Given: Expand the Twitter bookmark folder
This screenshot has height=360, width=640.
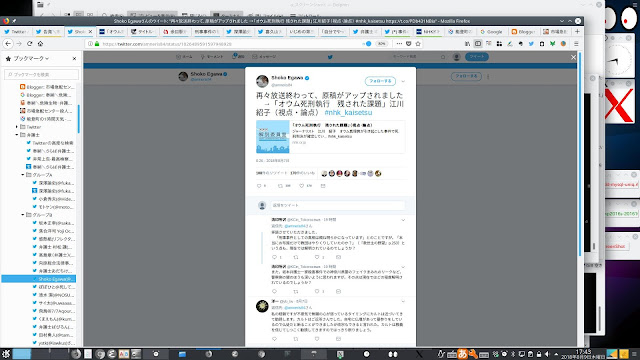Looking at the screenshot, I should point(17,127).
